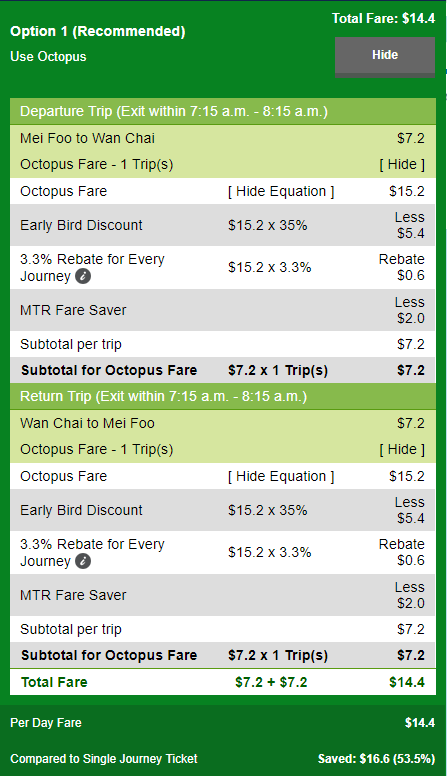This screenshot has width=447, height=776.
Task: Click the grey Hide button for Option 1
Action: point(385,56)
